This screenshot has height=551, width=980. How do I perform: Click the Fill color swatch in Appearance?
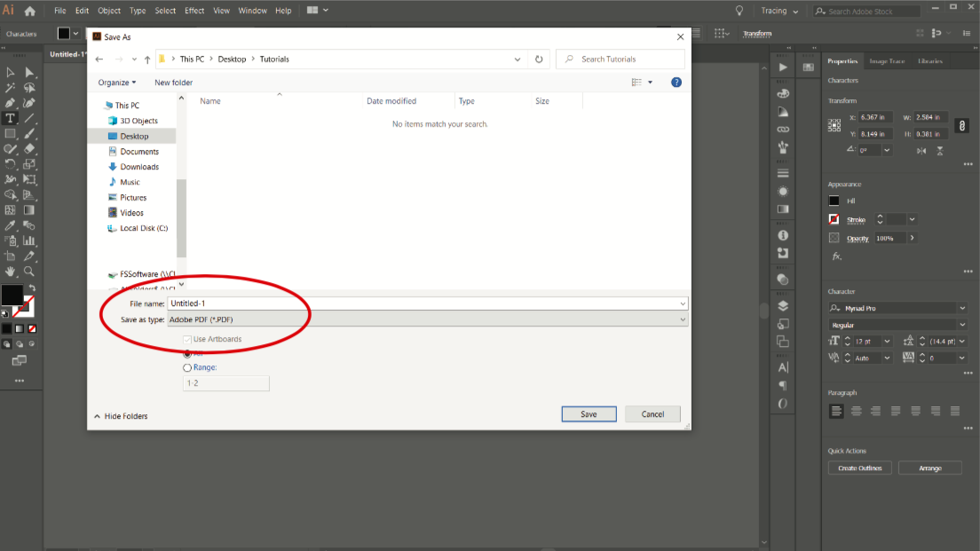pyautogui.click(x=834, y=201)
